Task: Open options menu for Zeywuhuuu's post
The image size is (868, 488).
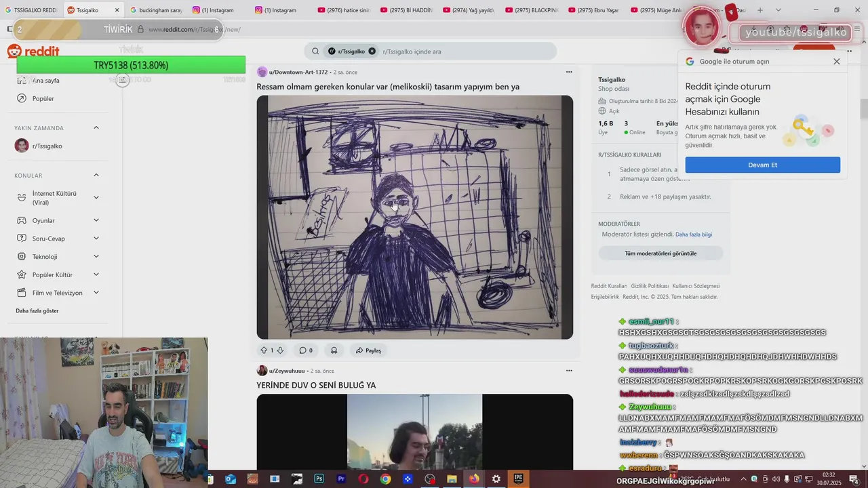Action: point(569,371)
